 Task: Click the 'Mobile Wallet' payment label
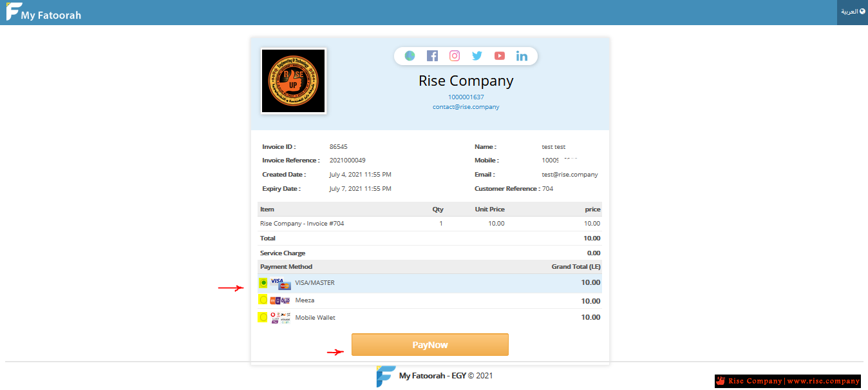click(316, 318)
